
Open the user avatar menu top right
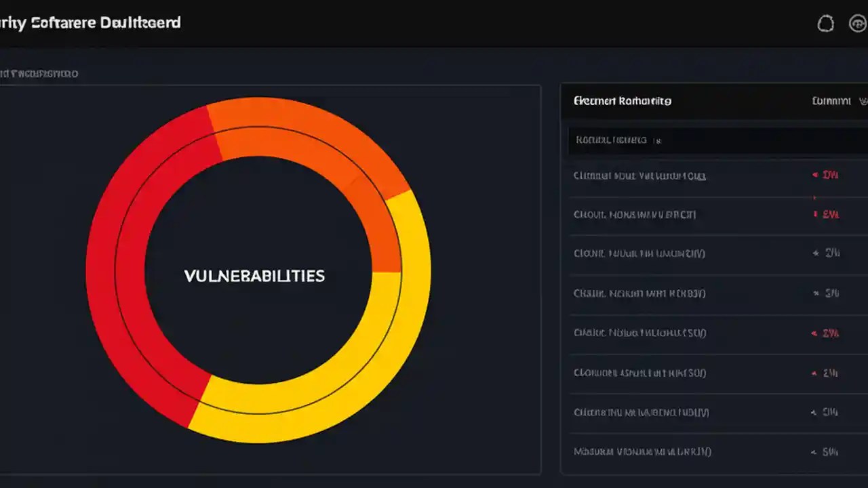[859, 23]
